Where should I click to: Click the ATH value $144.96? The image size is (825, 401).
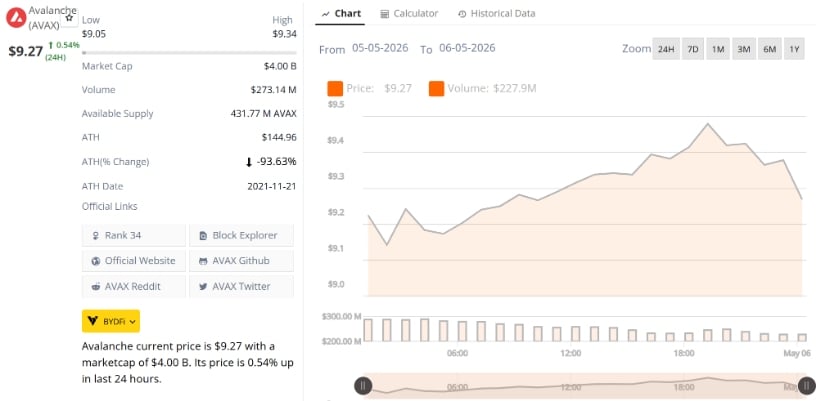(x=279, y=137)
